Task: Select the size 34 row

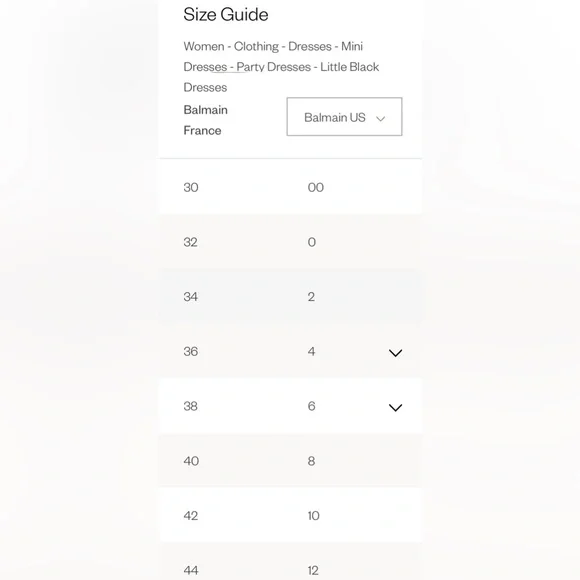Action: click(290, 297)
